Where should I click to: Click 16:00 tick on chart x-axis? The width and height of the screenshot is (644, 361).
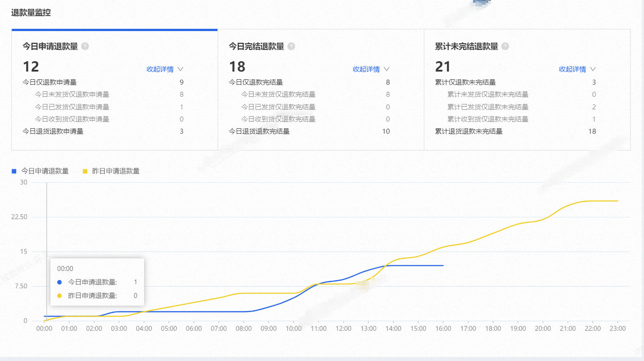[444, 329]
